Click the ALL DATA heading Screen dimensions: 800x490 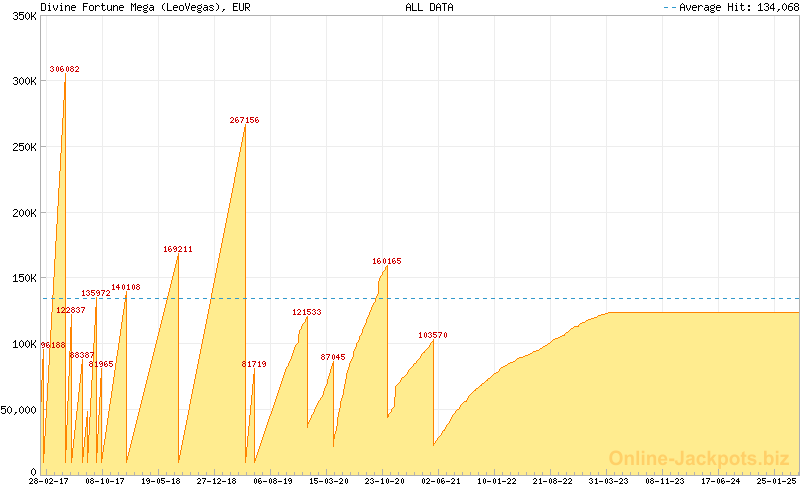tap(429, 7)
